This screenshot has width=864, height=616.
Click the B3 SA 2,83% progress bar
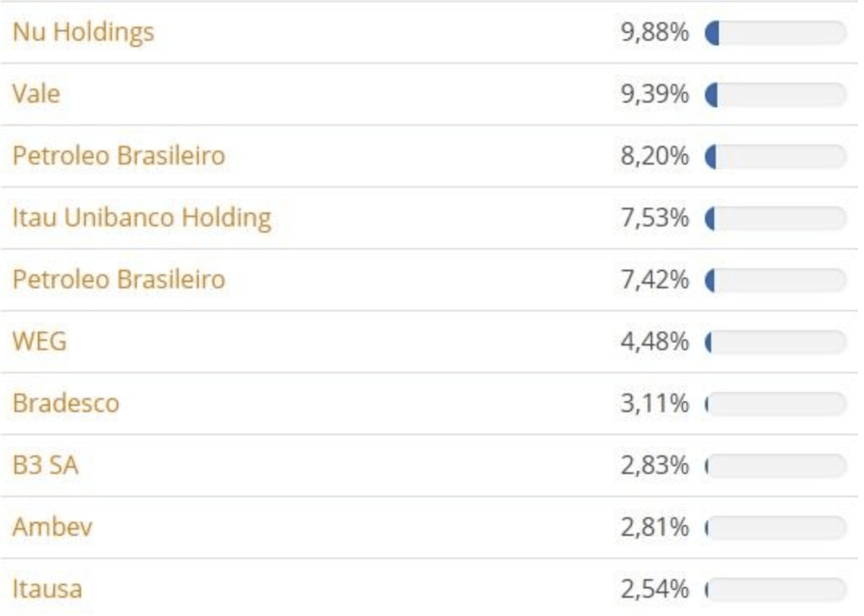(x=775, y=466)
